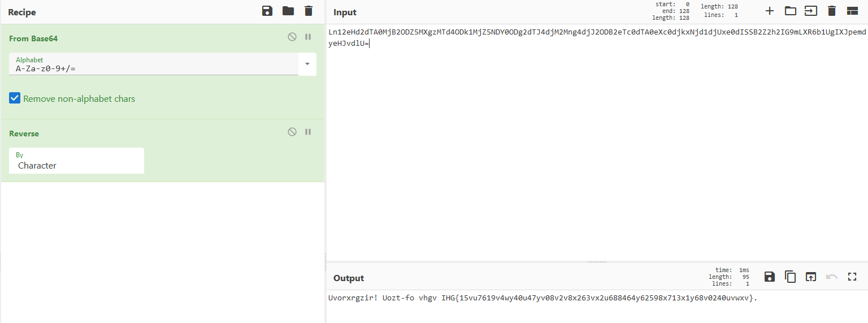Open folder as input

(790, 11)
